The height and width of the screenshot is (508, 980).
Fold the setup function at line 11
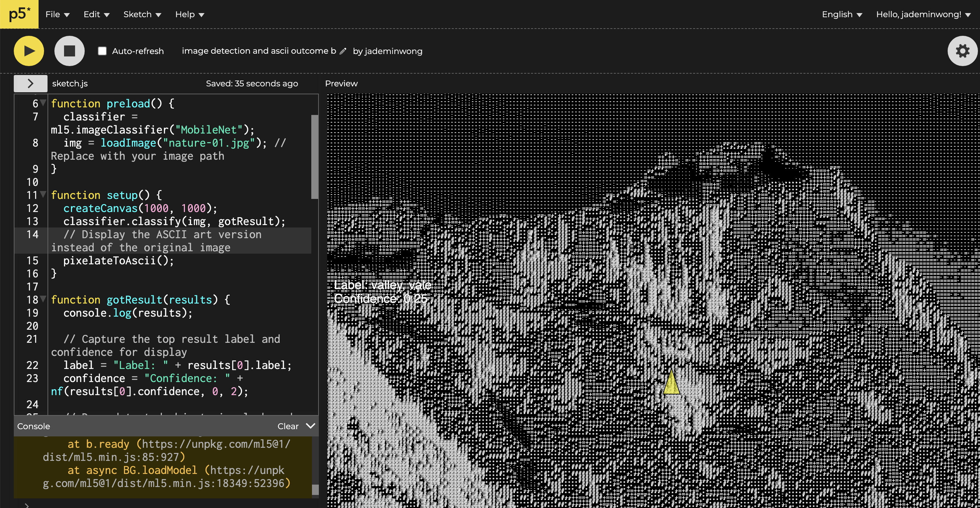click(43, 194)
